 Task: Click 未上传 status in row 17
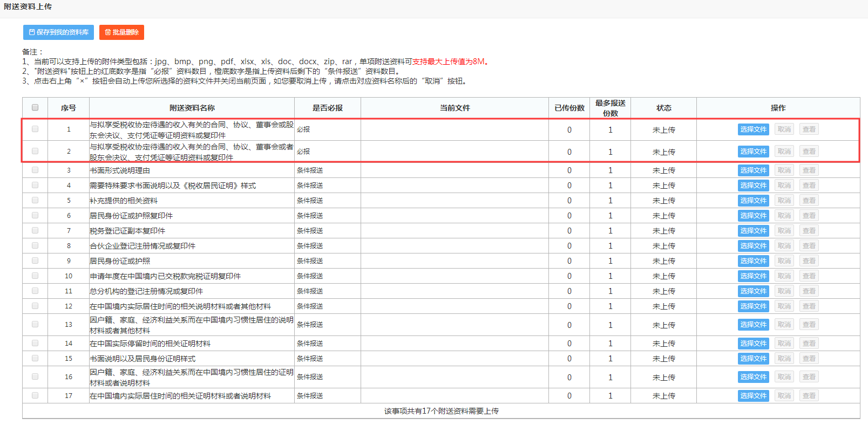[x=664, y=396]
